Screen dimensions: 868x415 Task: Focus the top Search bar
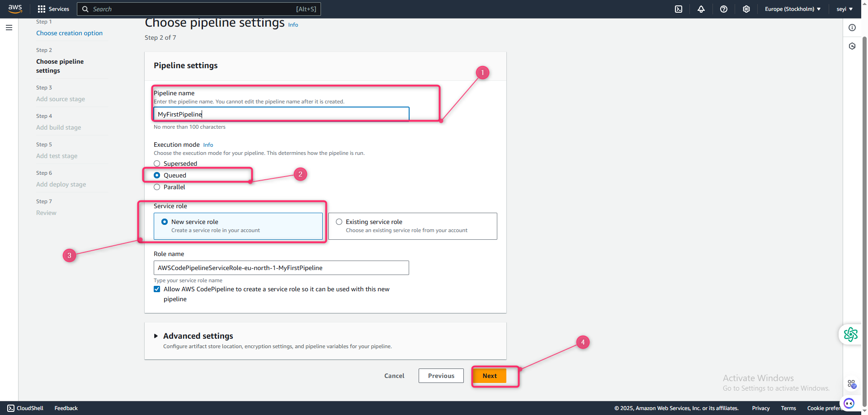tap(199, 9)
